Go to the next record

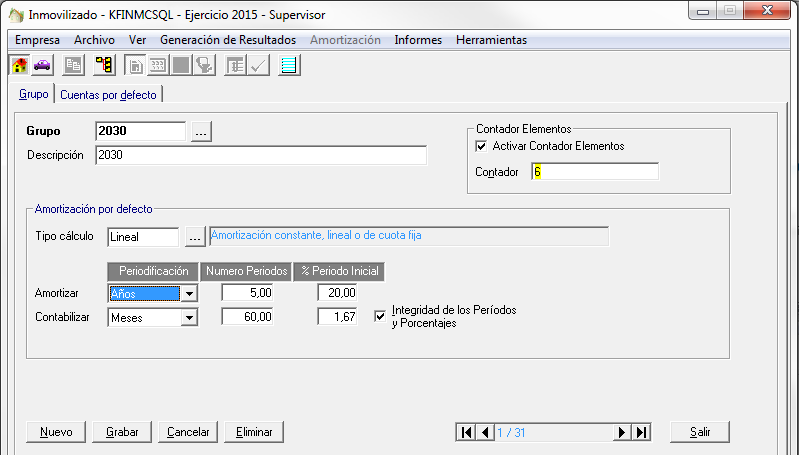pyautogui.click(x=621, y=432)
